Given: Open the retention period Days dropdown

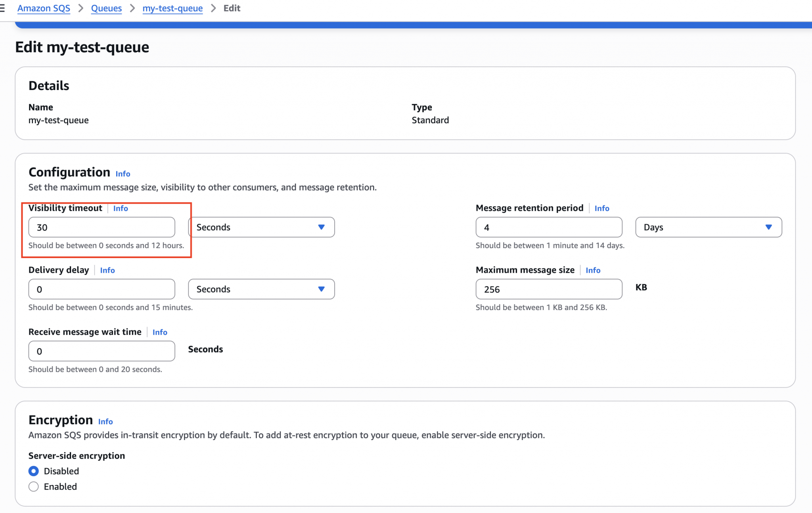Looking at the screenshot, I should point(709,227).
